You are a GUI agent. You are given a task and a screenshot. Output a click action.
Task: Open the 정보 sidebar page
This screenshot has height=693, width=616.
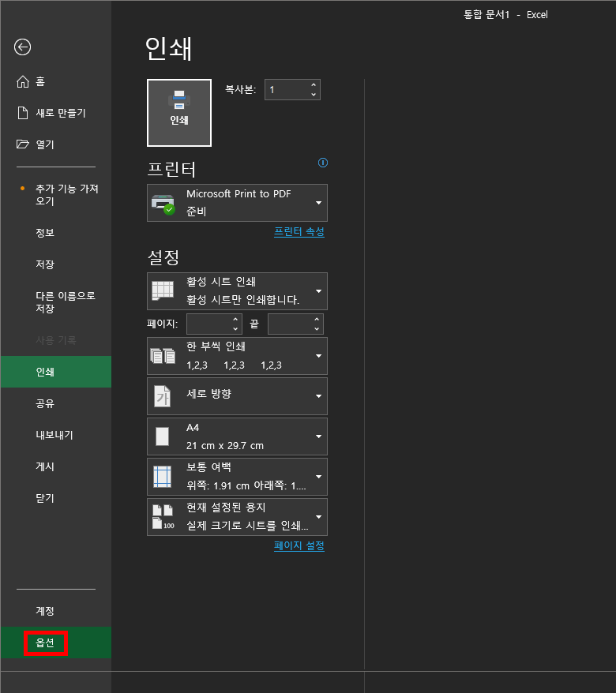(x=56, y=233)
